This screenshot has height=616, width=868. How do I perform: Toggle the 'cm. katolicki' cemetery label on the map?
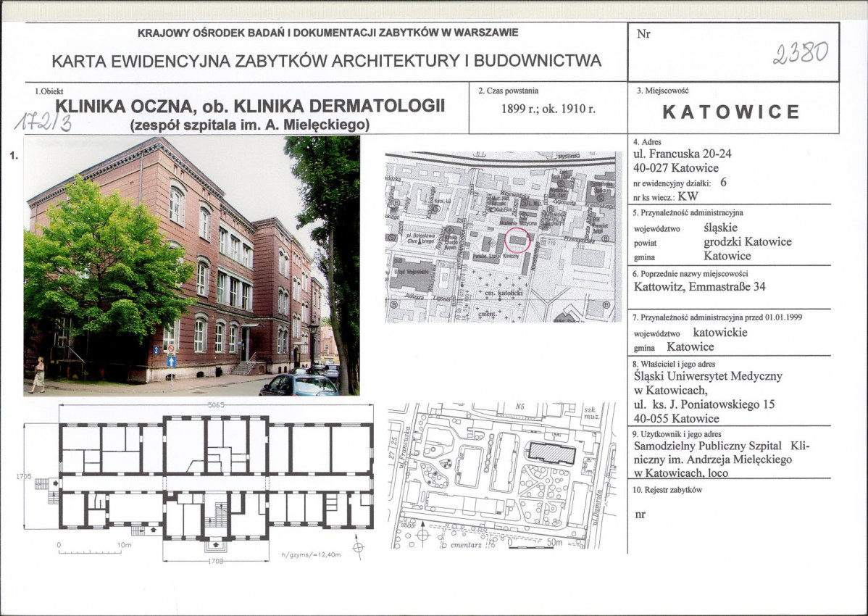pyautogui.click(x=505, y=293)
